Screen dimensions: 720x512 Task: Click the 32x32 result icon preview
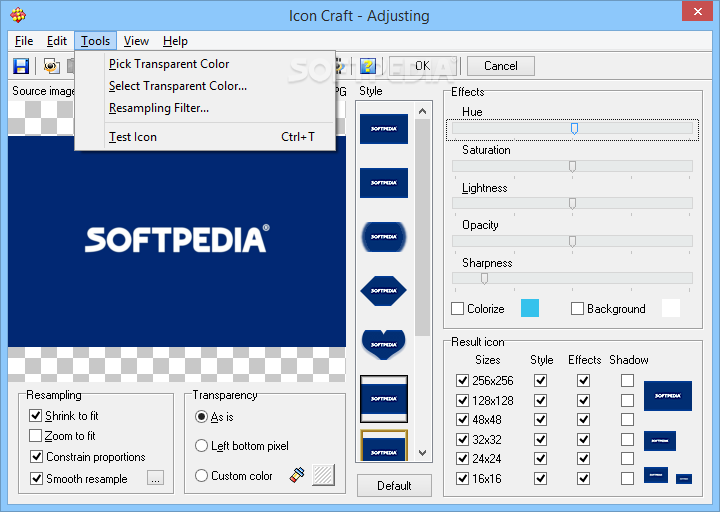pyautogui.click(x=660, y=441)
